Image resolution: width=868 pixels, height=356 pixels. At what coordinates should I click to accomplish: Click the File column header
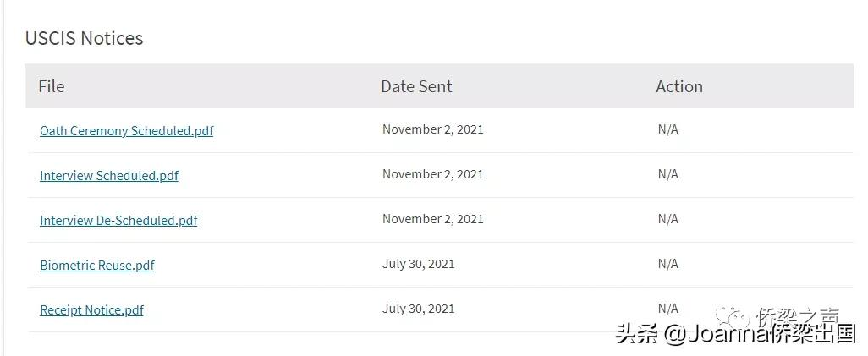(x=52, y=86)
